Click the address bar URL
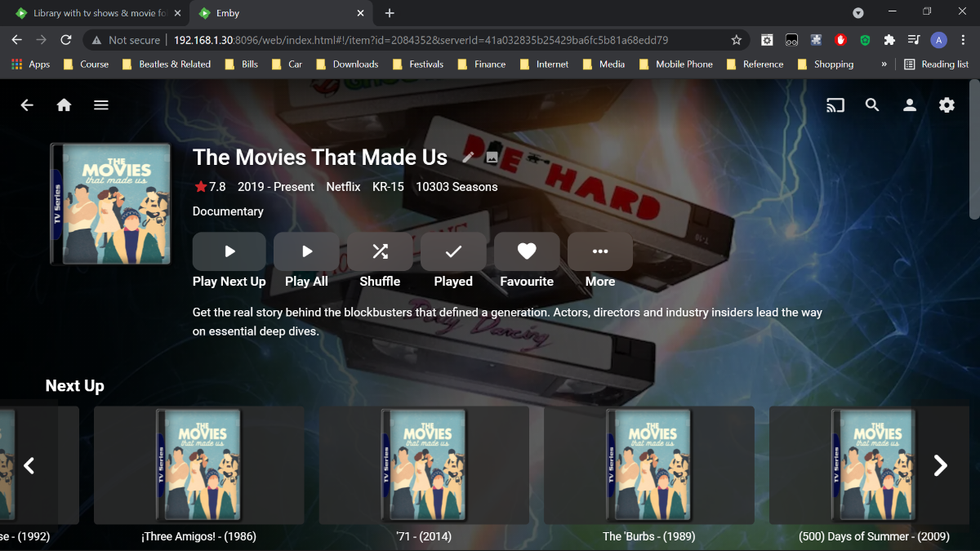980x551 pixels. click(x=421, y=40)
